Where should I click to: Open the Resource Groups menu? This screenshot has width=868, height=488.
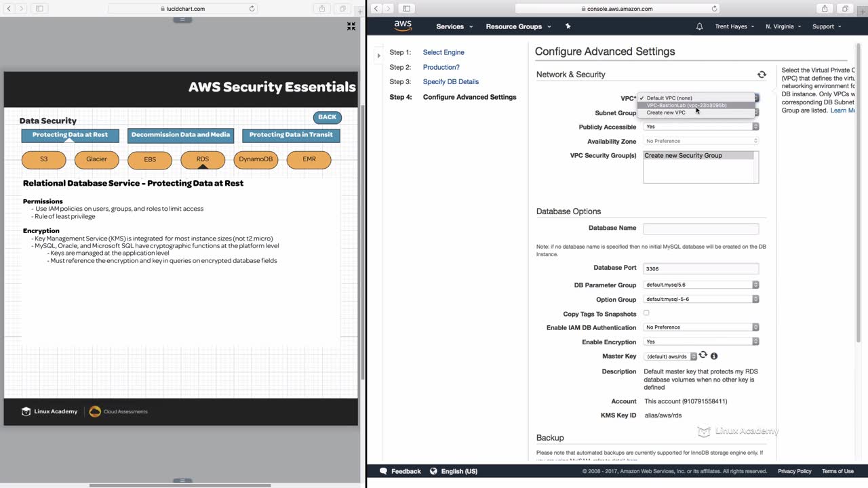[519, 26]
